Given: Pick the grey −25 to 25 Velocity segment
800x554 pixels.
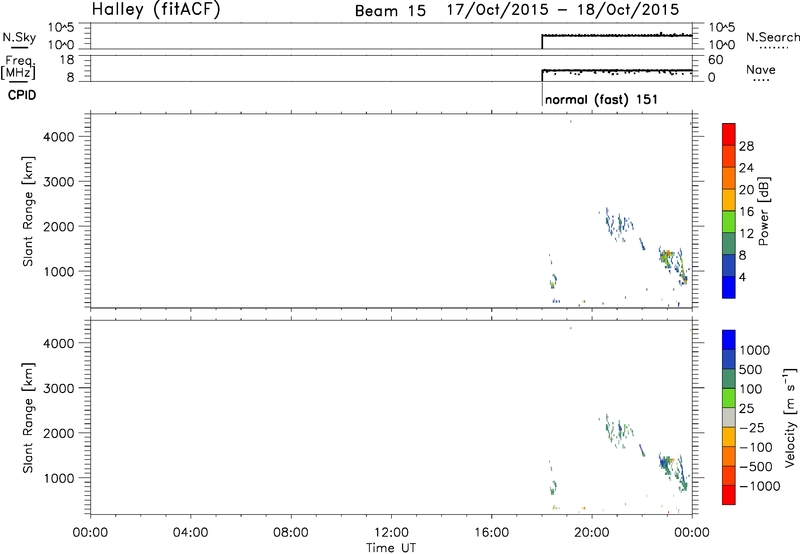Looking at the screenshot, I should point(729,417).
